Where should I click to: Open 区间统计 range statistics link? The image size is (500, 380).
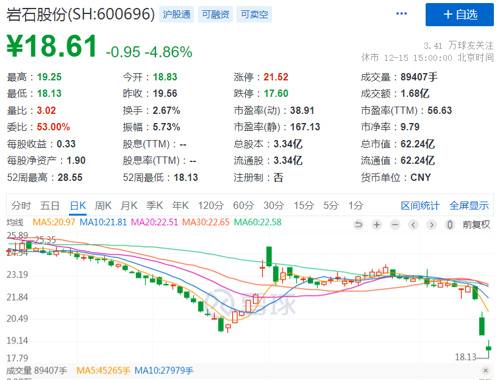420,206
